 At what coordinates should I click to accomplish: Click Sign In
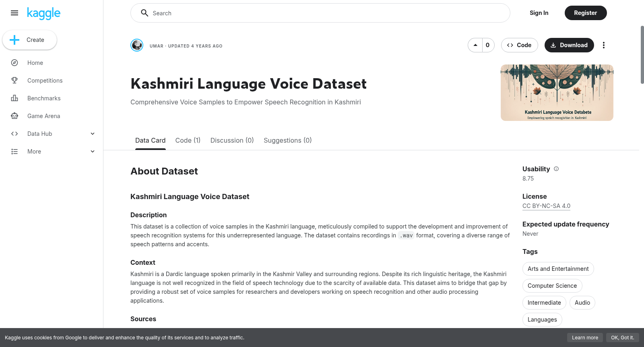[x=539, y=13]
